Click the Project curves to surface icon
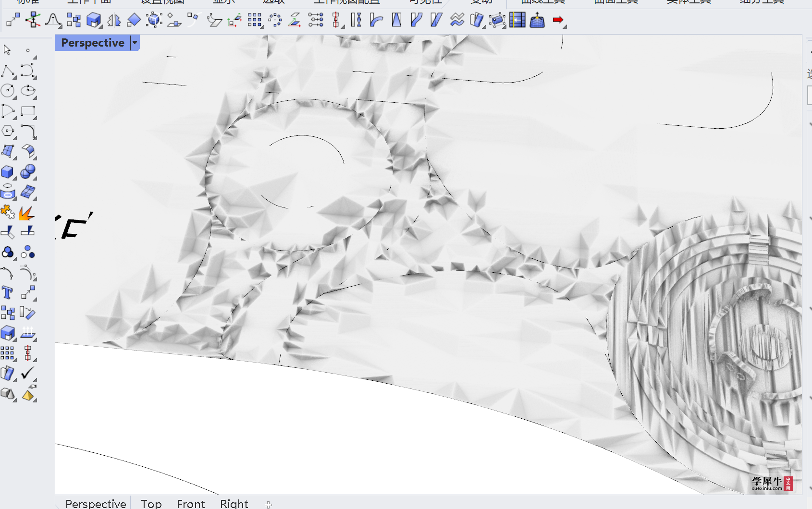The height and width of the screenshot is (509, 812). coord(28,333)
